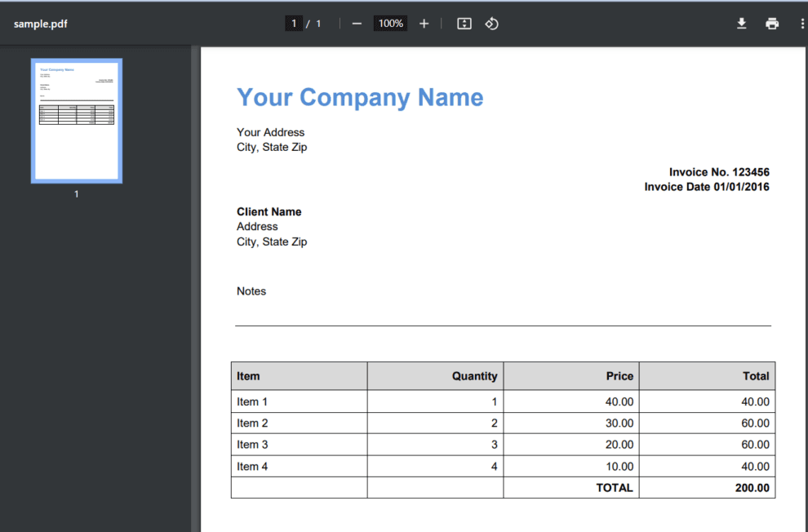Zoom in with the plus icon
808x532 pixels.
(x=424, y=23)
